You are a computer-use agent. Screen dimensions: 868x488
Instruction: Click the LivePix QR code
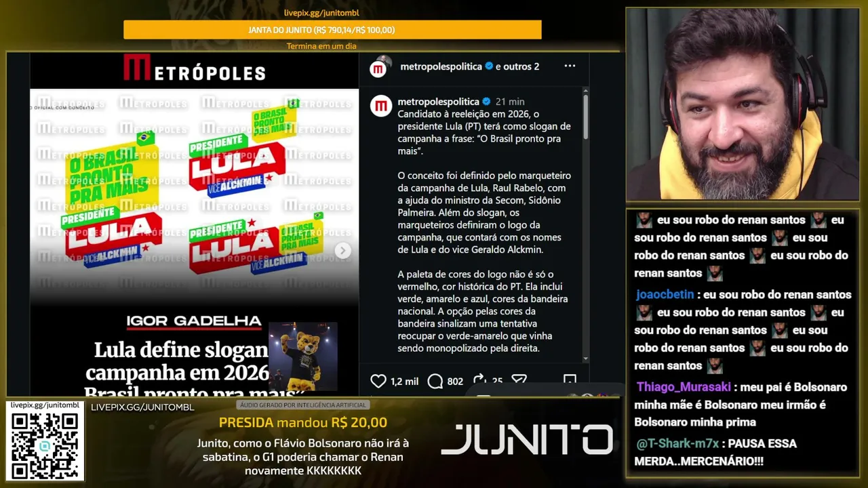pyautogui.click(x=45, y=445)
